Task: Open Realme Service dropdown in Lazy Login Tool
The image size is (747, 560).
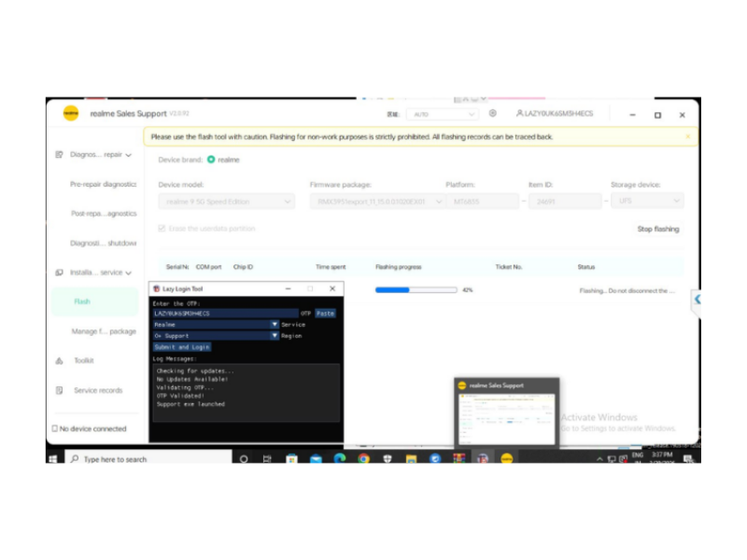Action: 216,324
